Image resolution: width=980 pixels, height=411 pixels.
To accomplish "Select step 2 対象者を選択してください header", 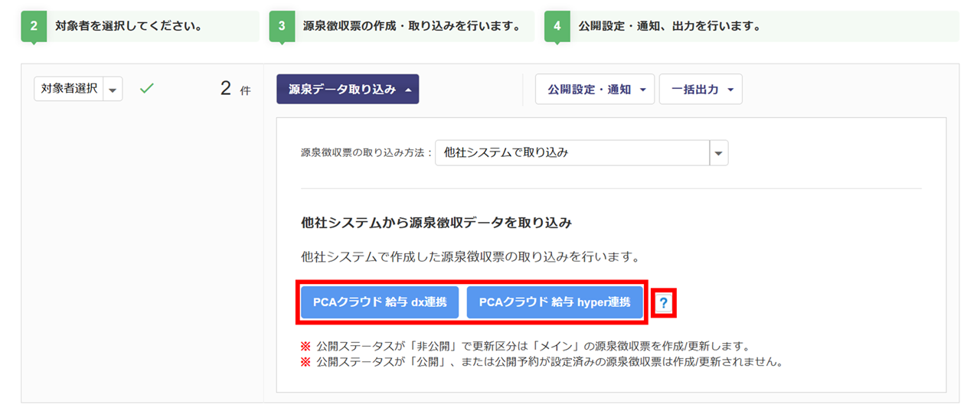I will 140,26.
